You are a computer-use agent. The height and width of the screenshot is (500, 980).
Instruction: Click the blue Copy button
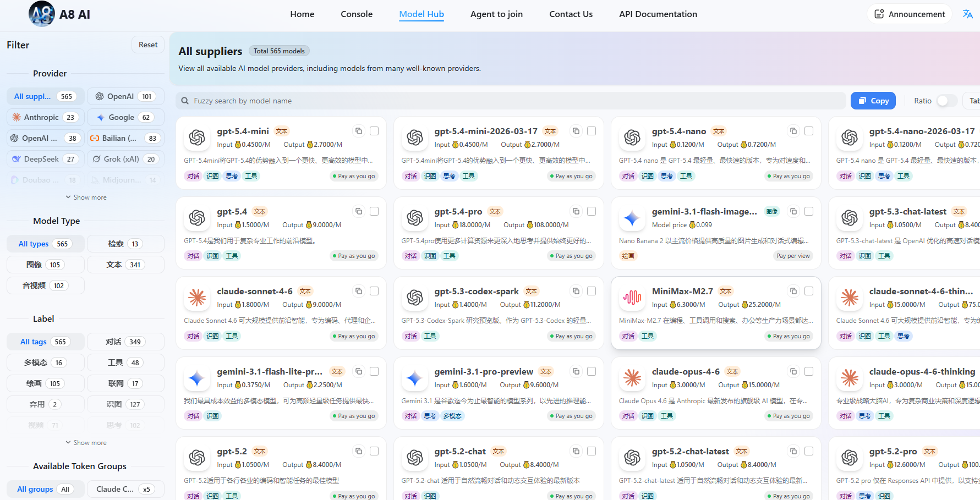coord(873,101)
